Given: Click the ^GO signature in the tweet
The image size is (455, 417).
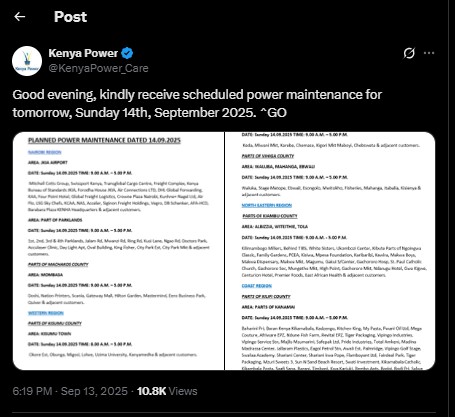Looking at the screenshot, I should pyautogui.click(x=273, y=113).
